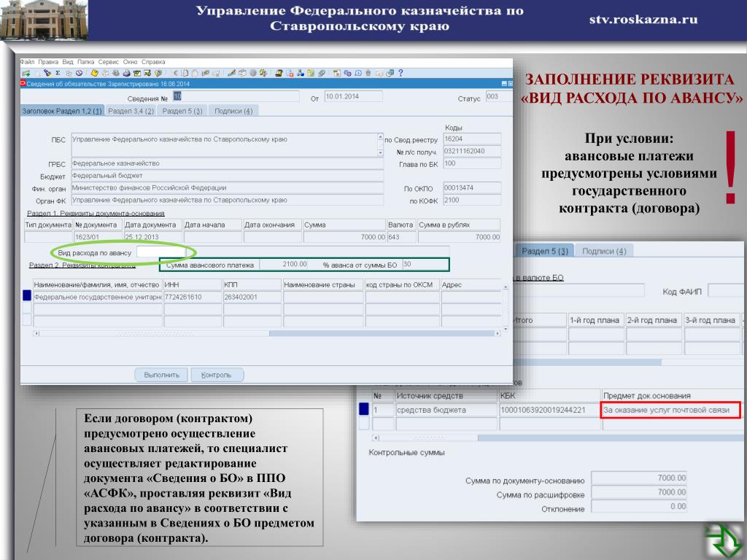Select blue row marker of средства бюджета row
The height and width of the screenshot is (560, 747).
point(363,409)
